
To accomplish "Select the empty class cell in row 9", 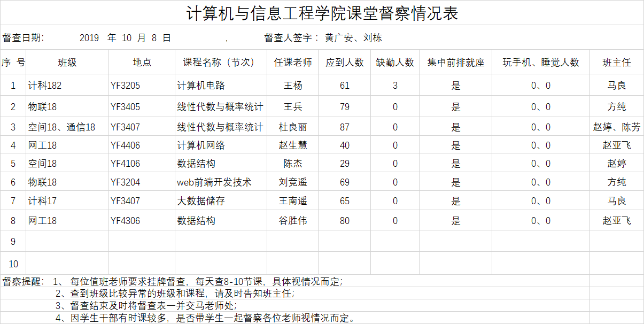I will [67, 242].
